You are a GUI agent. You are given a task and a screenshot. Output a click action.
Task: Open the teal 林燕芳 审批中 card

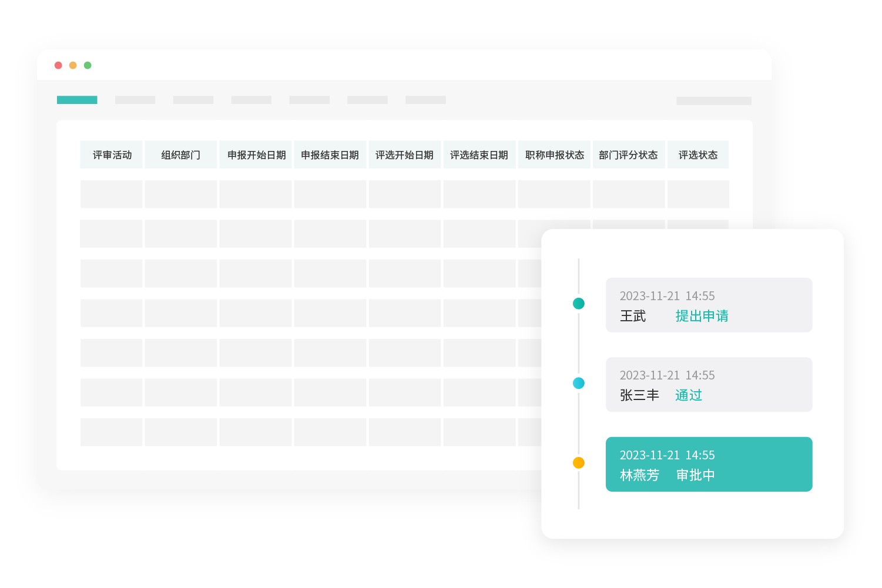[709, 464]
